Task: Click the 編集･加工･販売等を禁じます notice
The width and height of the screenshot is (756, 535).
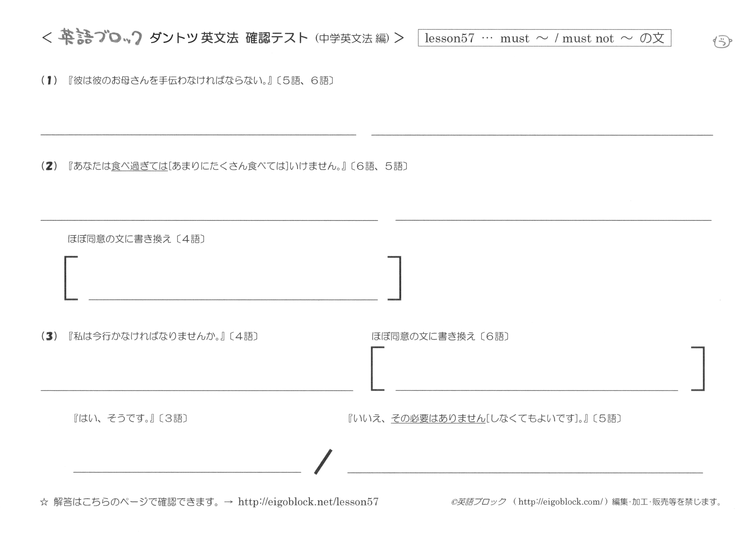Action: [667, 502]
